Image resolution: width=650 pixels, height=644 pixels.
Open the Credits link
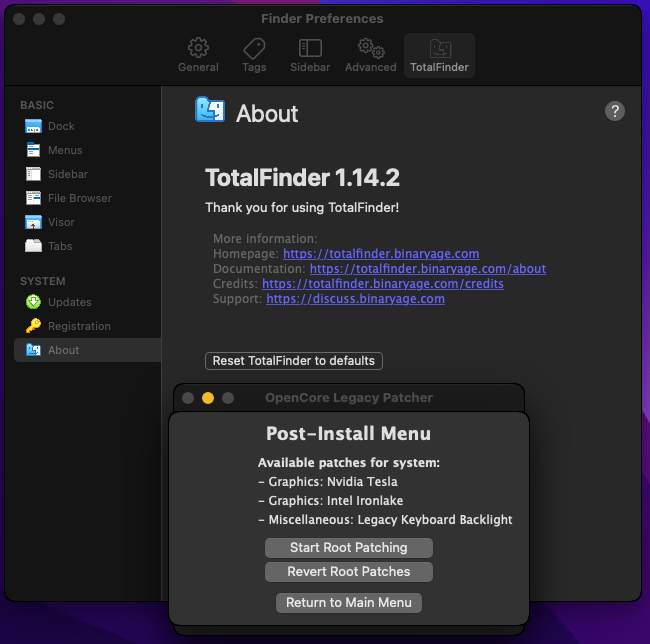click(x=383, y=283)
